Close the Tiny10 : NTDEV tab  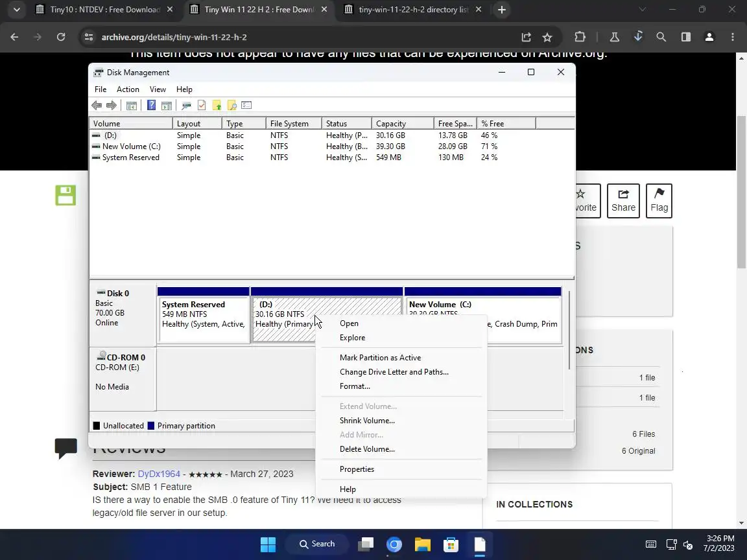170,10
